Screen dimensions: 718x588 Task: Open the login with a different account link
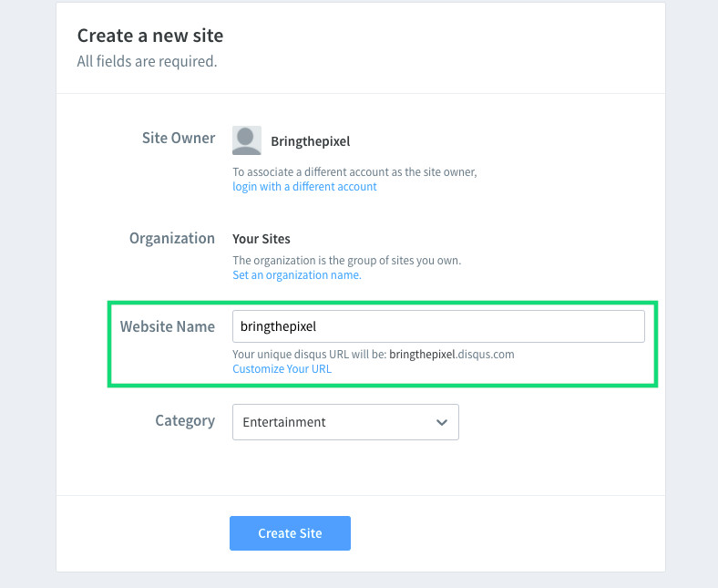(304, 187)
